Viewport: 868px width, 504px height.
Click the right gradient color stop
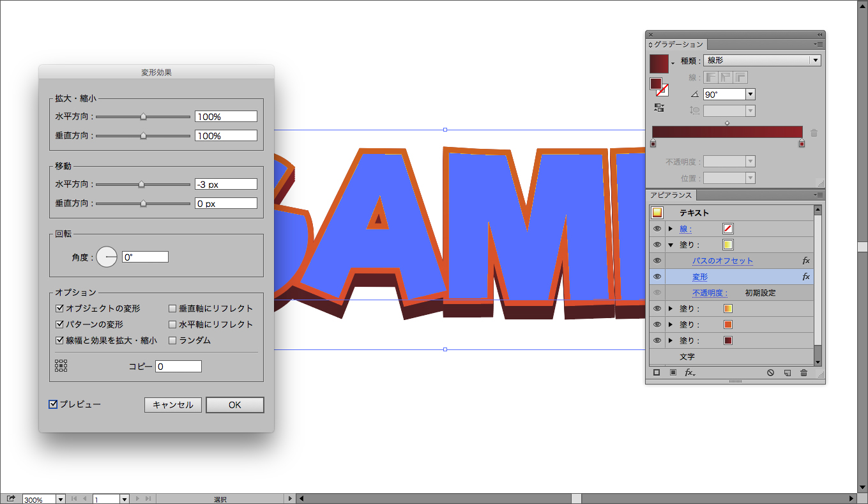click(x=802, y=144)
